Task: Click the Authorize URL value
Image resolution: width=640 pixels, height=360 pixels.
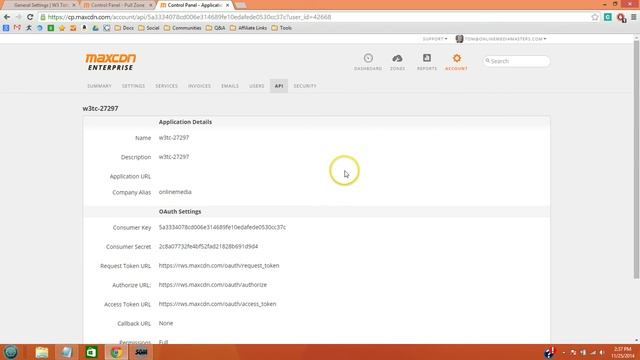Action: [213, 285]
